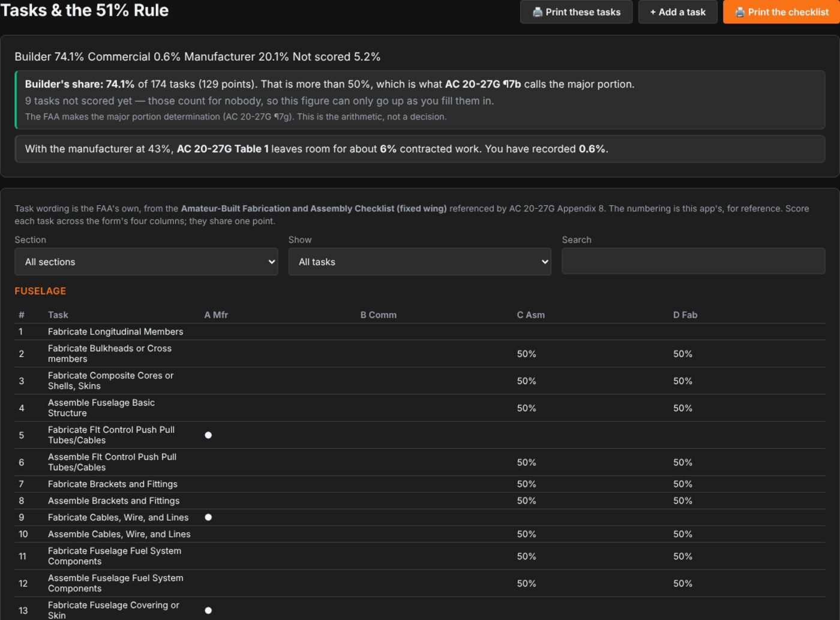
Task: Click the Print these tasks button
Action: click(576, 12)
